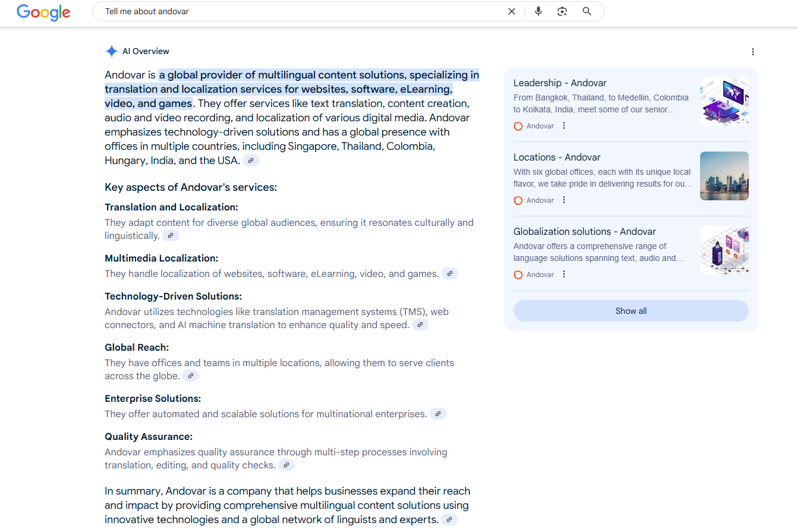Open Google Lens image search
The width and height of the screenshot is (797, 532).
click(562, 11)
